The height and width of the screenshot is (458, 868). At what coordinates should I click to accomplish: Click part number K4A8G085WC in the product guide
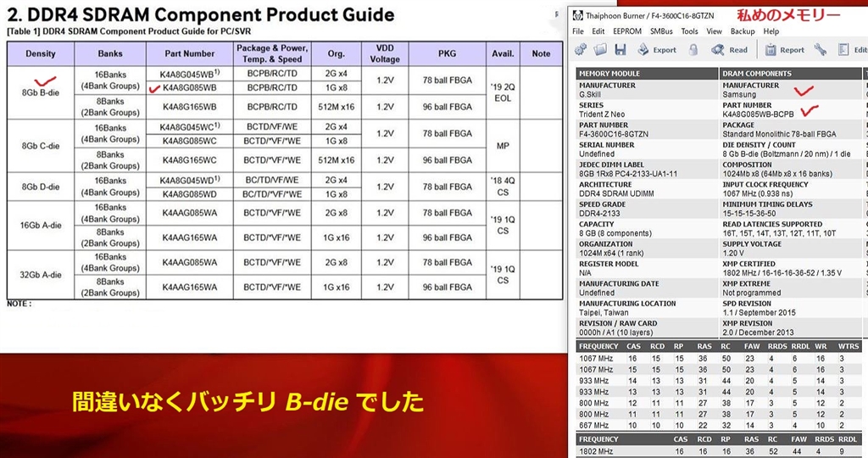[189, 141]
